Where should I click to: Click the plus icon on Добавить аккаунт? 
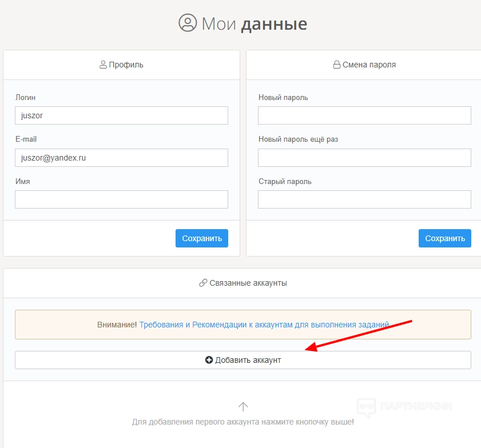click(209, 360)
